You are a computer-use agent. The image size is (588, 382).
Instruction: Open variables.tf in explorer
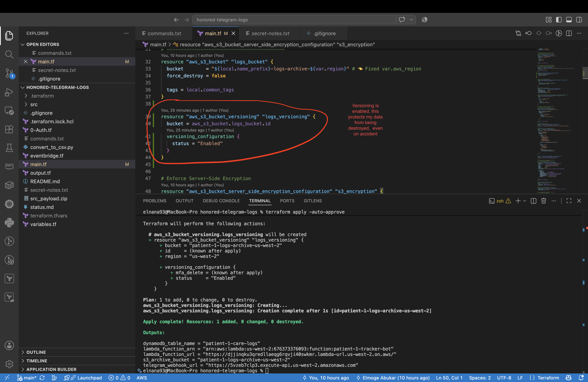(x=77, y=224)
